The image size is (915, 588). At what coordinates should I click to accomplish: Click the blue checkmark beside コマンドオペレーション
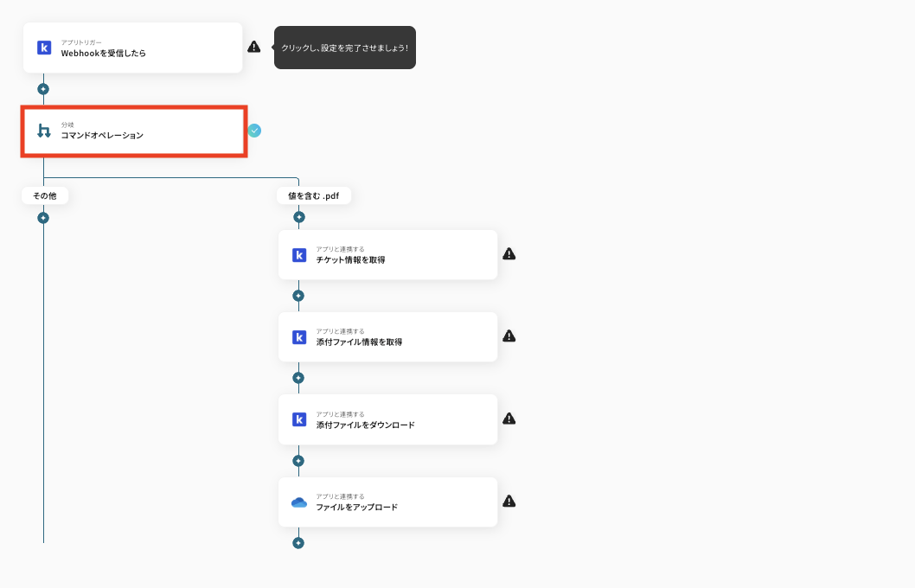pyautogui.click(x=254, y=131)
